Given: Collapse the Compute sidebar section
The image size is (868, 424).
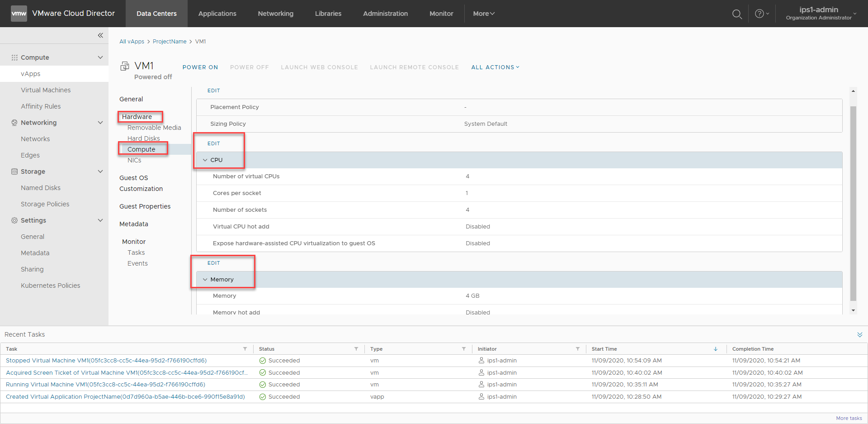Looking at the screenshot, I should point(100,57).
